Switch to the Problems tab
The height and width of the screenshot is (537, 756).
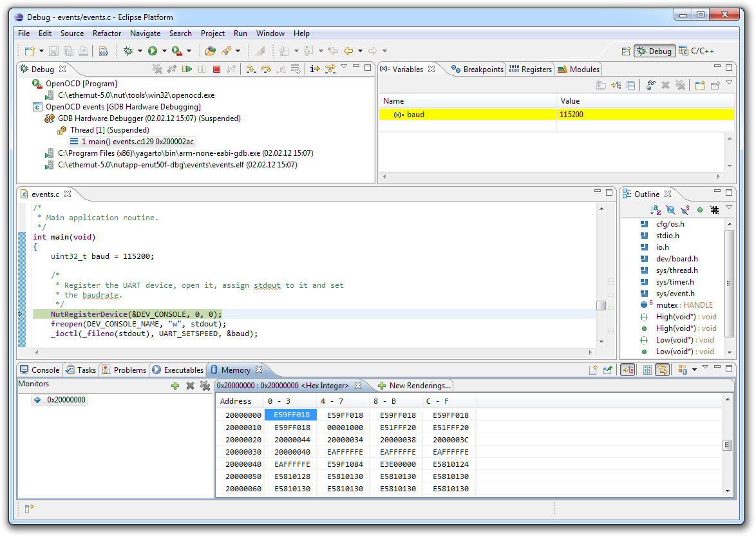(x=124, y=370)
